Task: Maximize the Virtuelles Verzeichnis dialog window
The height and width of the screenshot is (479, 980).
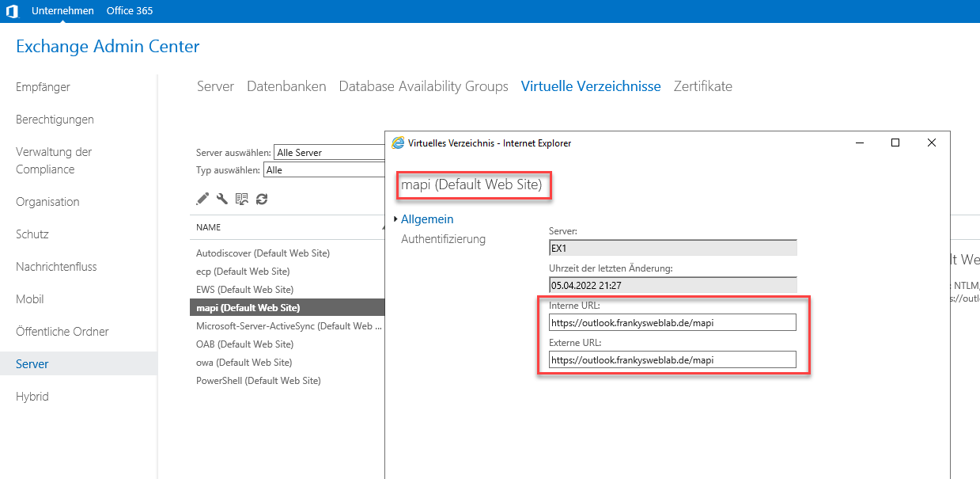Action: click(x=895, y=143)
